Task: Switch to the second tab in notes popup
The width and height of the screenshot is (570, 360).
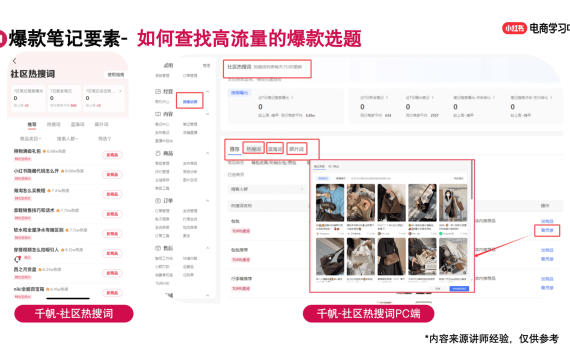Action: 333,167
